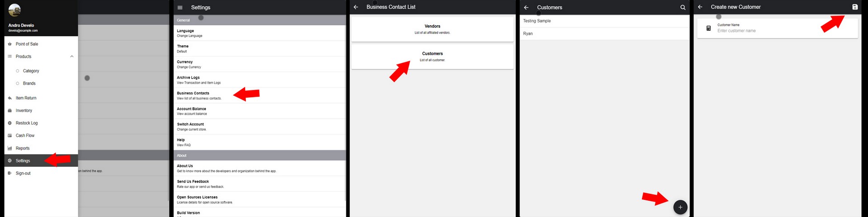Open the About Us entry
The width and height of the screenshot is (868, 217).
coord(259,168)
